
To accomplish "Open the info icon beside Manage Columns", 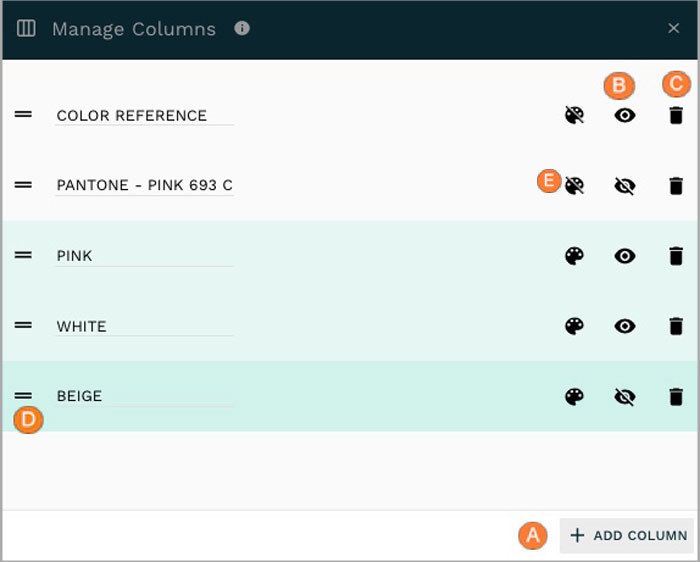I will point(242,29).
